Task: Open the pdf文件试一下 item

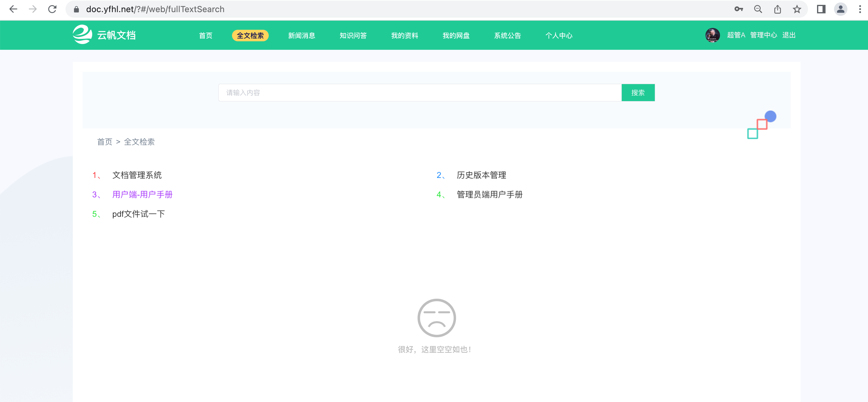Action: pos(139,214)
